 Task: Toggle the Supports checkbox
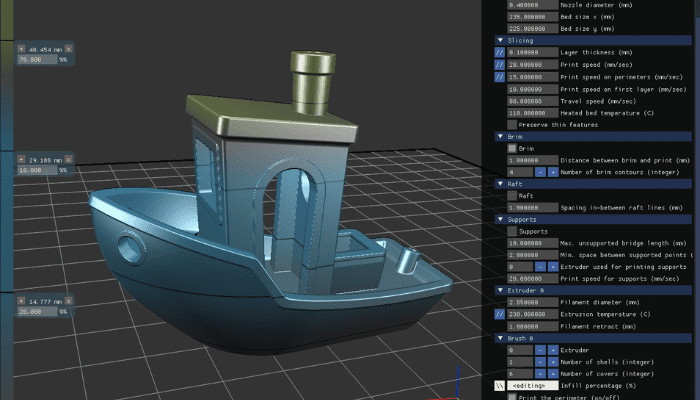(x=512, y=231)
